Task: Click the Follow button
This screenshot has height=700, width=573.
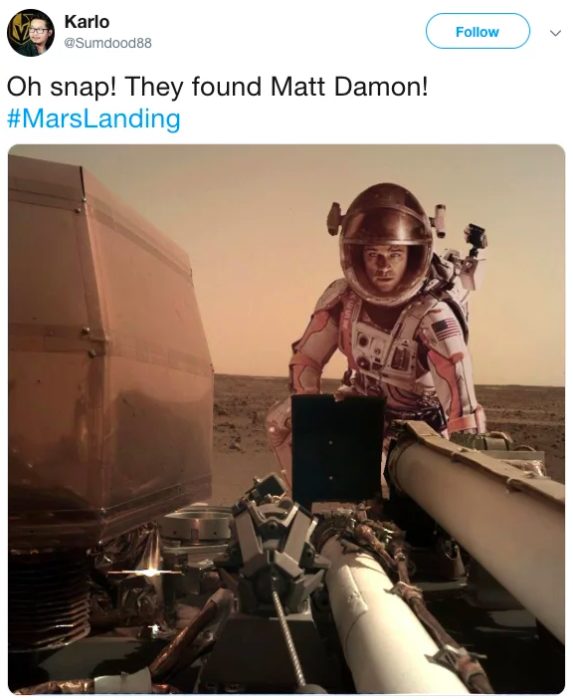Action: coord(478,32)
